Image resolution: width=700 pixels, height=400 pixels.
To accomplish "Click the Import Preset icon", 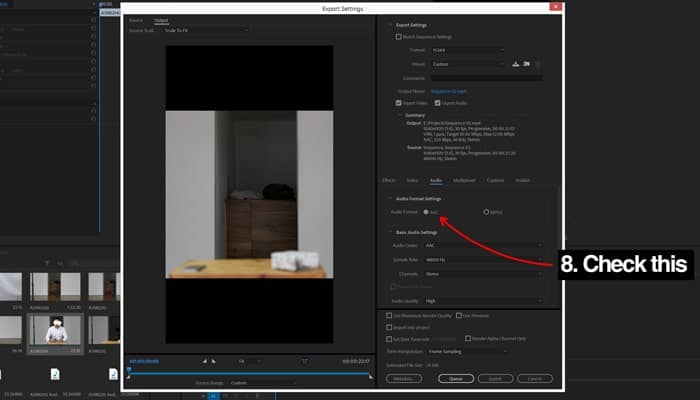I will [527, 64].
